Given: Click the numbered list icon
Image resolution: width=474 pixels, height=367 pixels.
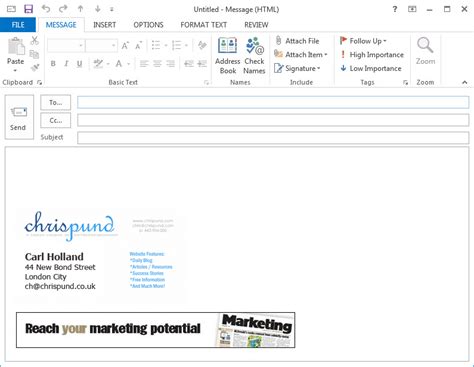Looking at the screenshot, I should coord(176,45).
